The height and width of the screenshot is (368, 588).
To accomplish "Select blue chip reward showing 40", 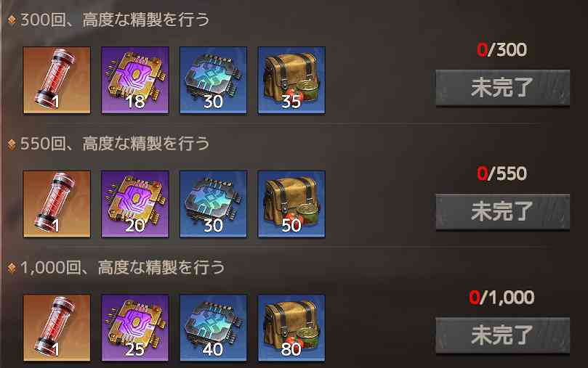I will point(214,328).
